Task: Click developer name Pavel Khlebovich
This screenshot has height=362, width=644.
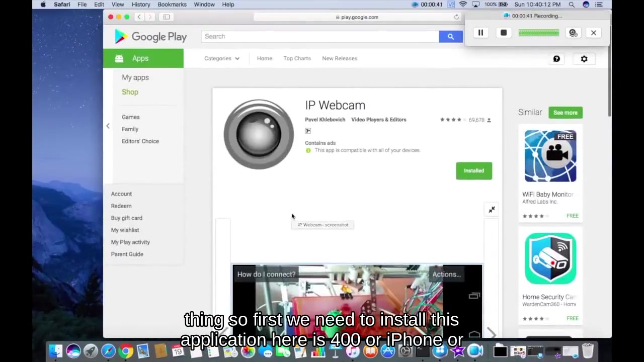Action: [325, 120]
